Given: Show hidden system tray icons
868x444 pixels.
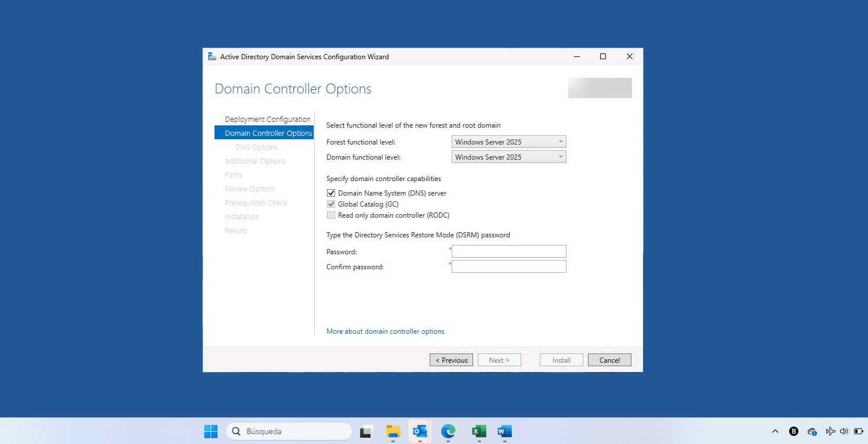Looking at the screenshot, I should 775,431.
